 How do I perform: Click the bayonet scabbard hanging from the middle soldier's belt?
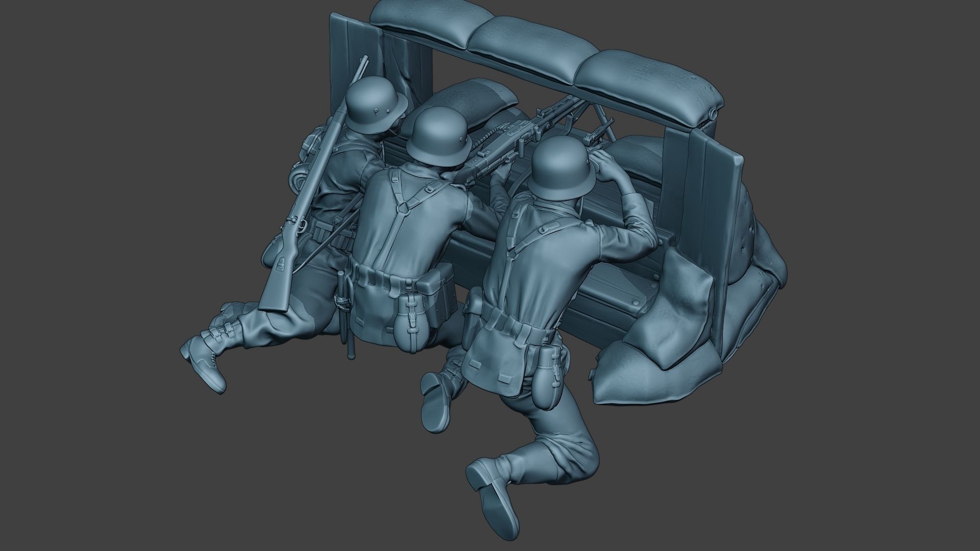click(345, 314)
